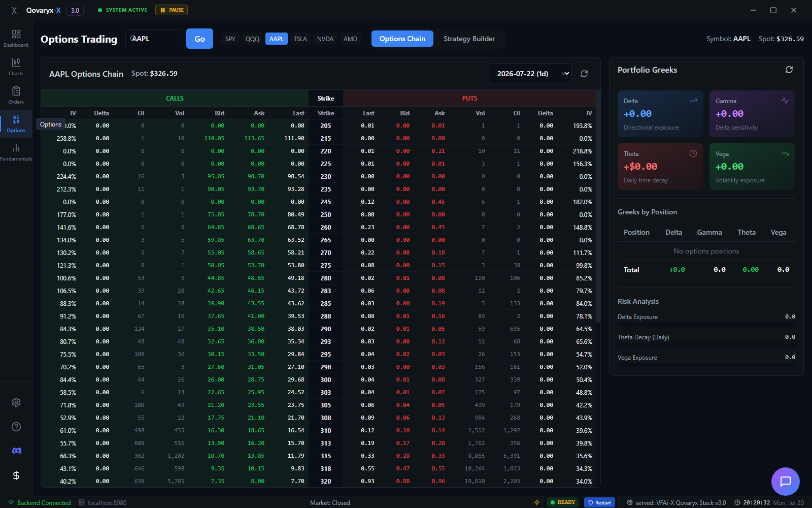Click strike 310 cell
The width and height of the screenshot is (812, 508).
tap(326, 430)
